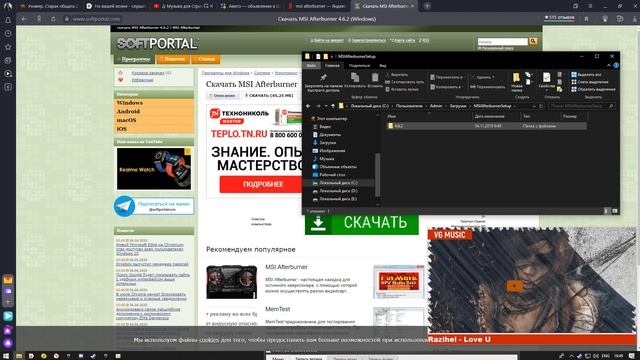640x360 pixels.
Task: Open Программы tab on Softportal
Action: coord(133,59)
